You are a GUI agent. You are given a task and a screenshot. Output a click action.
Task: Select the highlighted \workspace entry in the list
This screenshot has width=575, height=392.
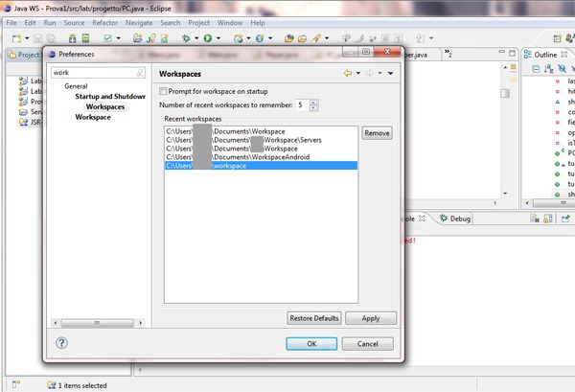(261, 166)
